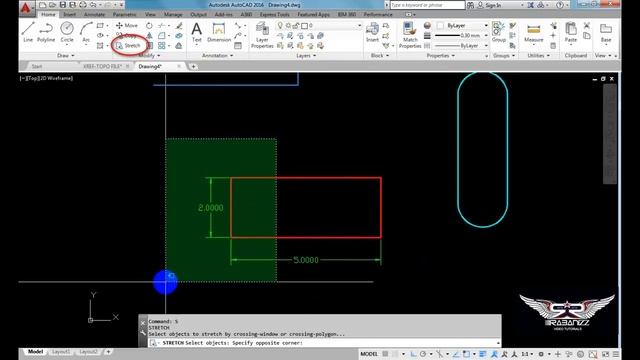
Task: Toggle MODEL space button in status bar
Action: click(x=369, y=354)
